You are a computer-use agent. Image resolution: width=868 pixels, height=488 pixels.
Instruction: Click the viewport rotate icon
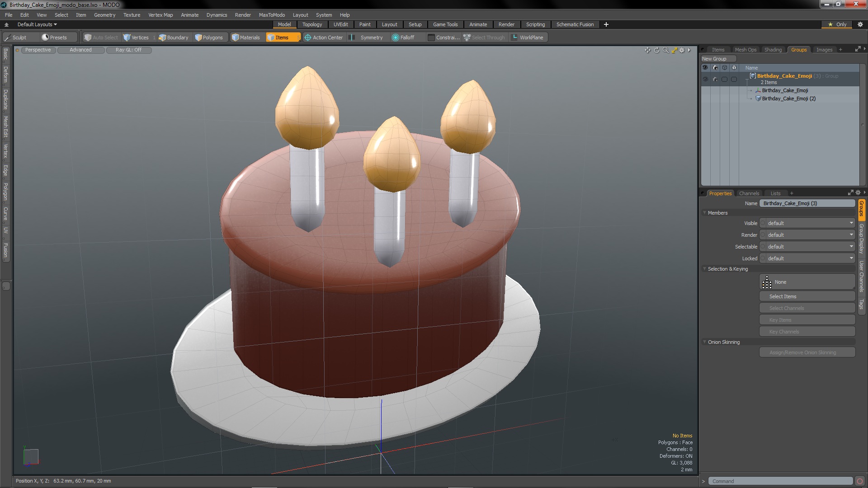point(656,50)
